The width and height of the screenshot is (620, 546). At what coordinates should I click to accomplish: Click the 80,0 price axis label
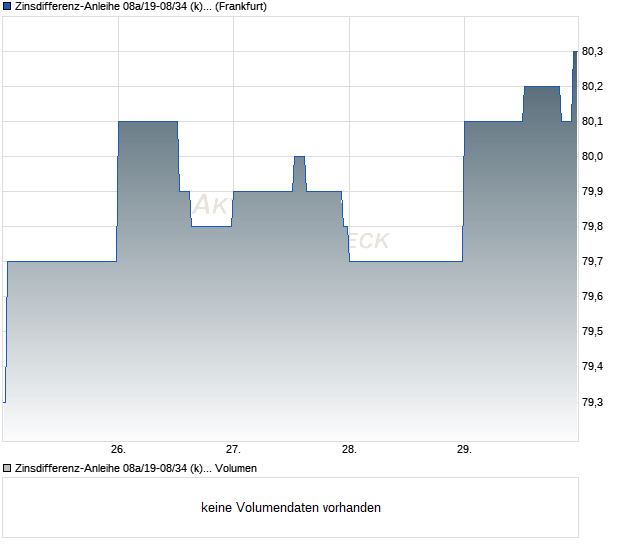[592, 157]
